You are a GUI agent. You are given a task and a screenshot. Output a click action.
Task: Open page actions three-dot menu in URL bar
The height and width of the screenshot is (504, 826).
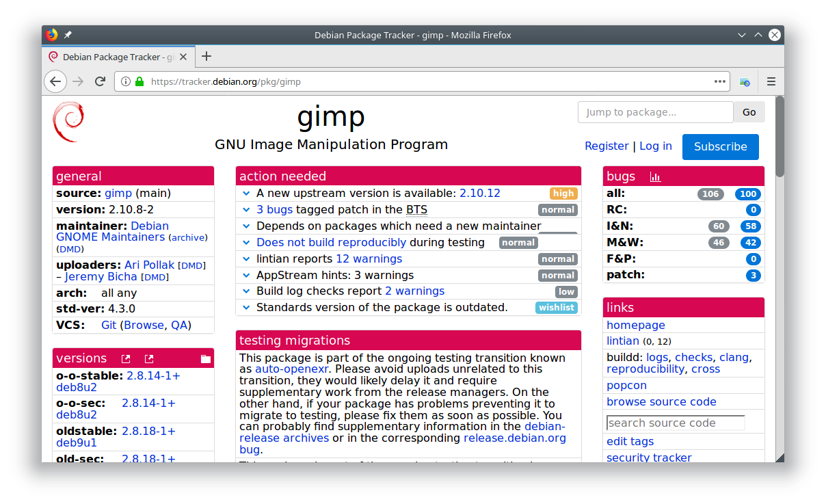720,81
